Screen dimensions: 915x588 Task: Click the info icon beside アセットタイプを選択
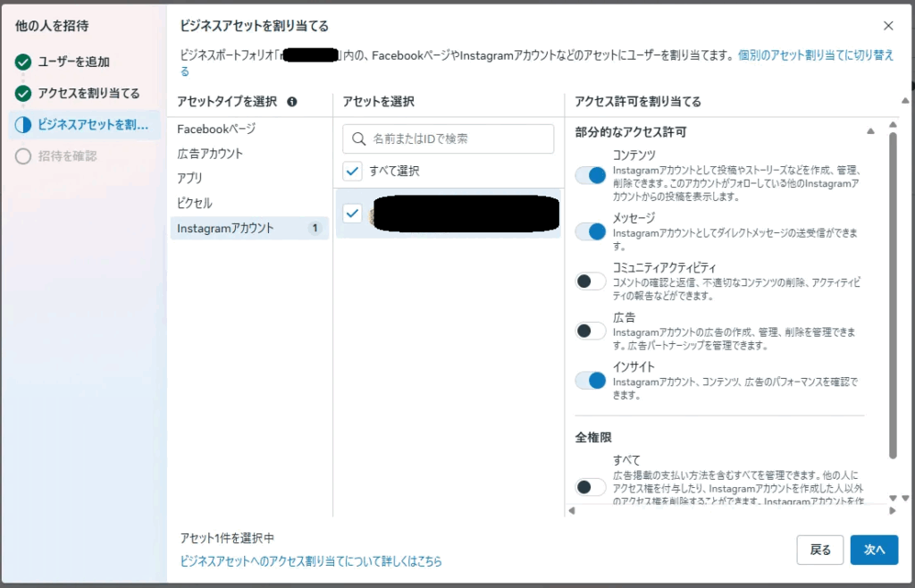tap(292, 102)
